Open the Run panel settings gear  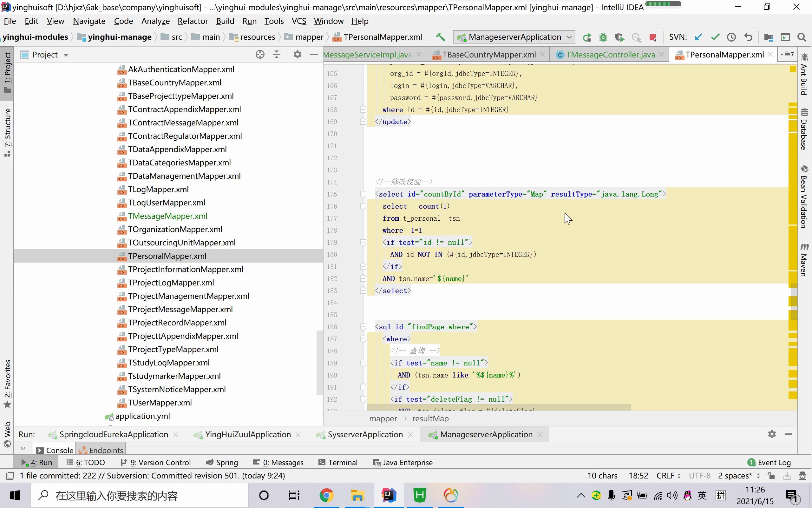[x=772, y=434]
